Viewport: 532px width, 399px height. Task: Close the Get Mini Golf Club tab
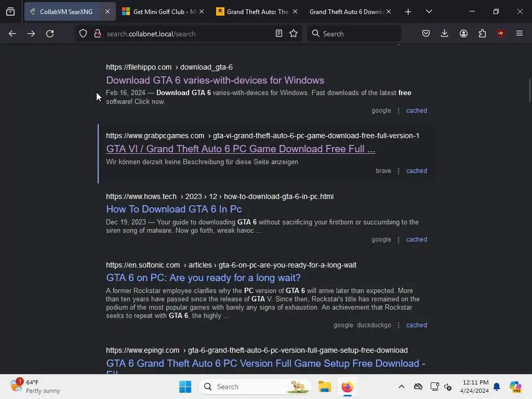(x=202, y=11)
